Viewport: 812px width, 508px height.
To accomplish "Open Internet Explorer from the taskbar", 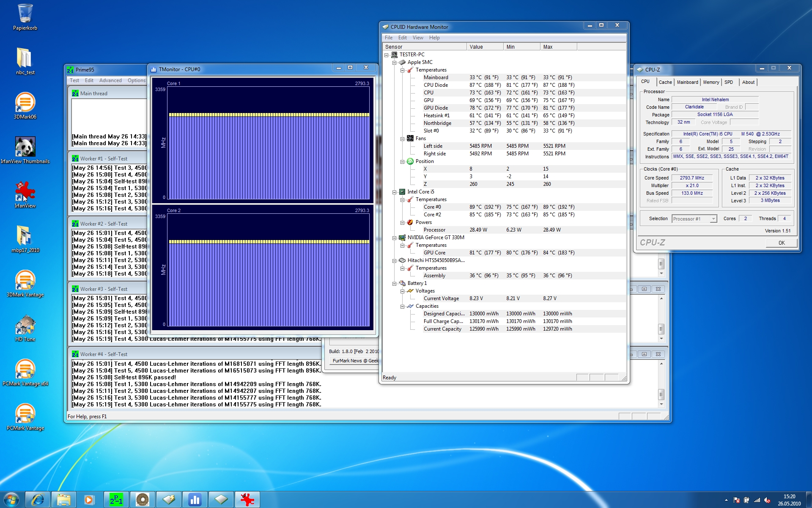I will [x=38, y=500].
